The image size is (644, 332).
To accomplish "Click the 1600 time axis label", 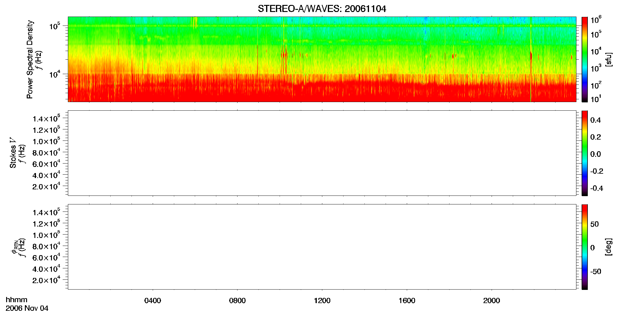I will click(407, 301).
